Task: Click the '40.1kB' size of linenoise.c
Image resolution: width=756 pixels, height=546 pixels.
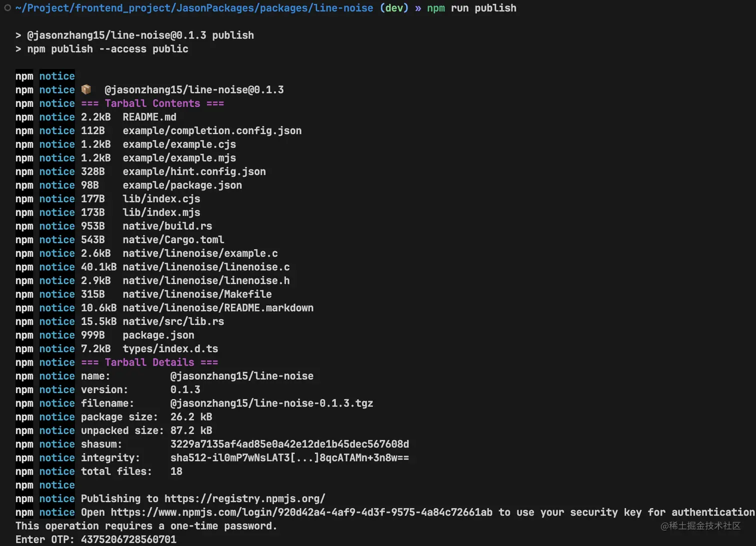Action: click(x=99, y=267)
